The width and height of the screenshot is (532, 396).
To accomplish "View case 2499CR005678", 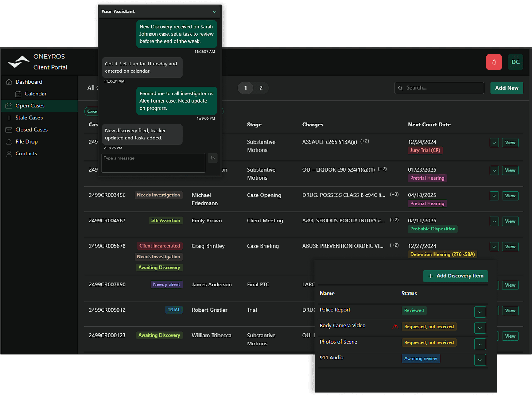I will 510,247.
